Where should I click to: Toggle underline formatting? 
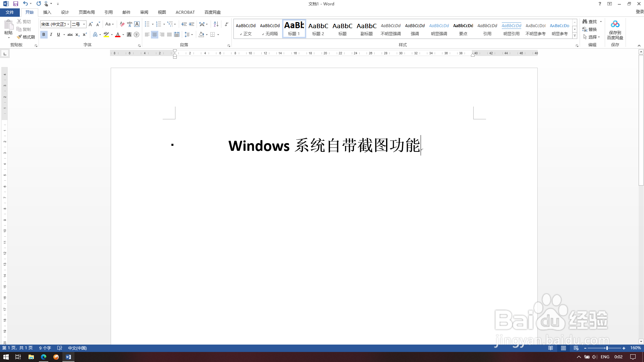point(58,35)
